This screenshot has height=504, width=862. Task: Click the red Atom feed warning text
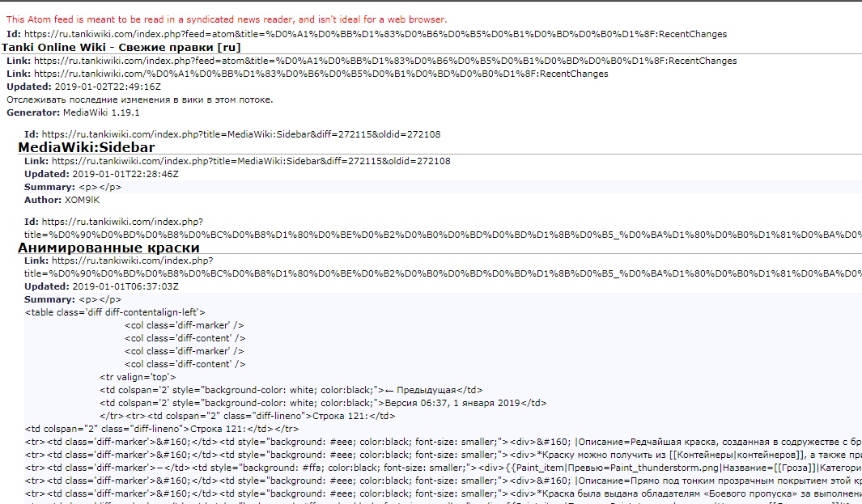click(x=226, y=19)
